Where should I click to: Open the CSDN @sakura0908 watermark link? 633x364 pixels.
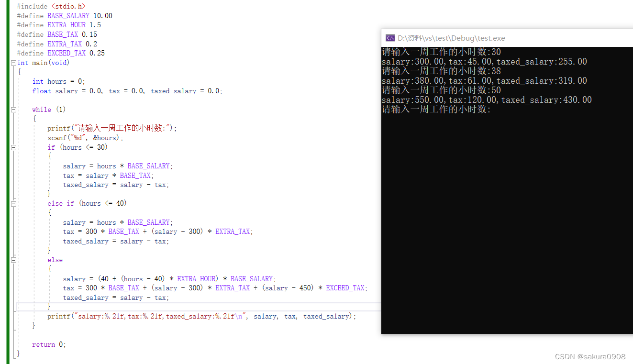coord(590,356)
